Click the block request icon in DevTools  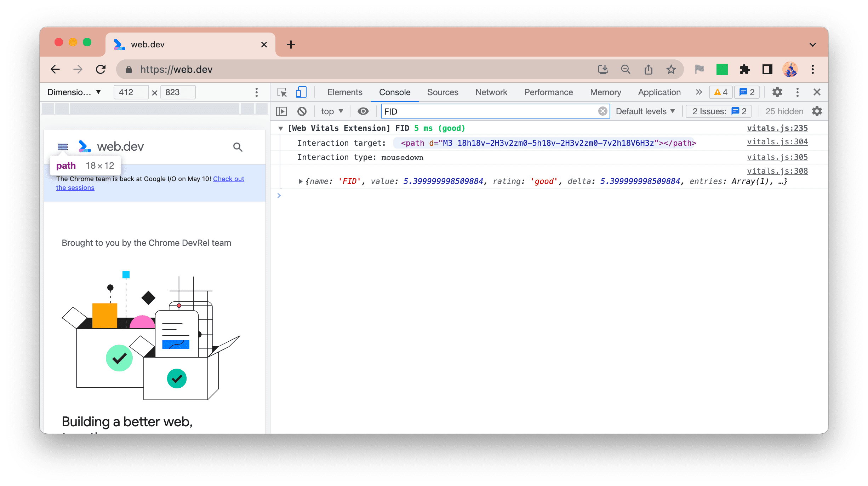(x=303, y=111)
